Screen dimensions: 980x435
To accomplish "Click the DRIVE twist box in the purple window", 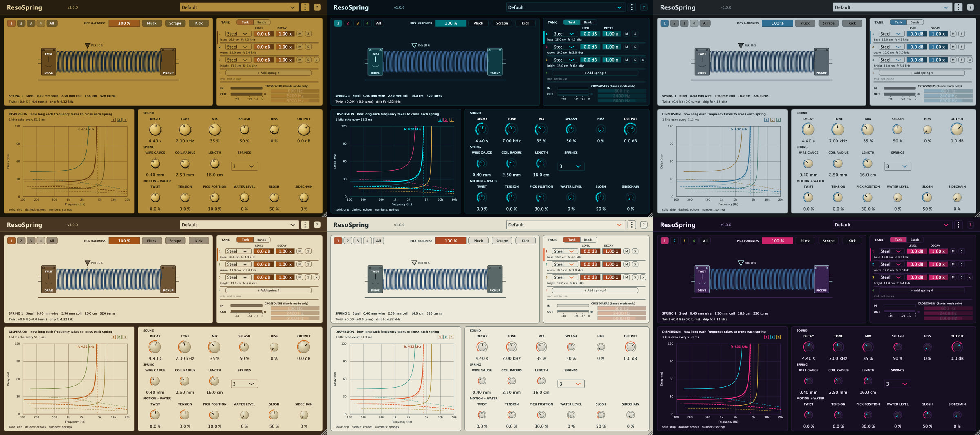I will pos(702,279).
